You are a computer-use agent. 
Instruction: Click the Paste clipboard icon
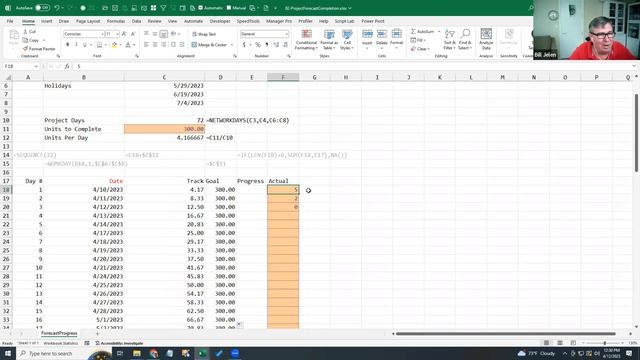[x=13, y=36]
